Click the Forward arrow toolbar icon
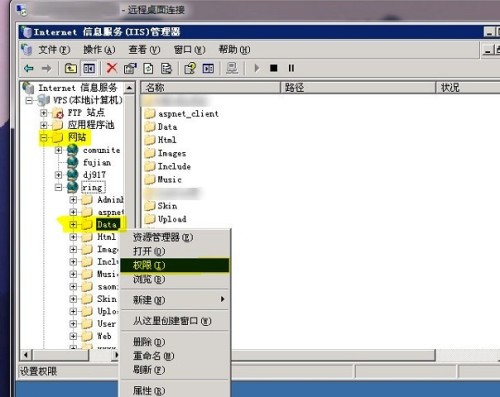The image size is (500, 397). pos(46,68)
